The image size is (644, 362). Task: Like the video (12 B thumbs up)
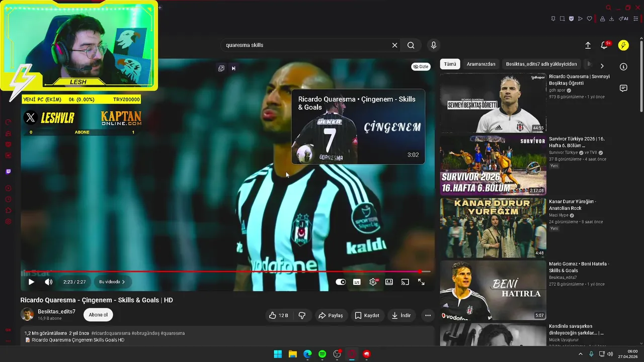click(x=278, y=315)
